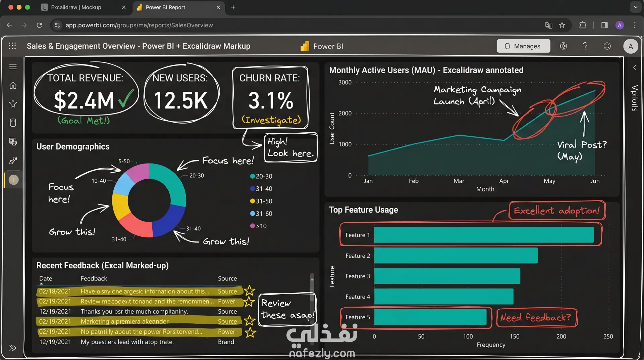Close the Excalidraw | Mockup tab

click(x=124, y=7)
